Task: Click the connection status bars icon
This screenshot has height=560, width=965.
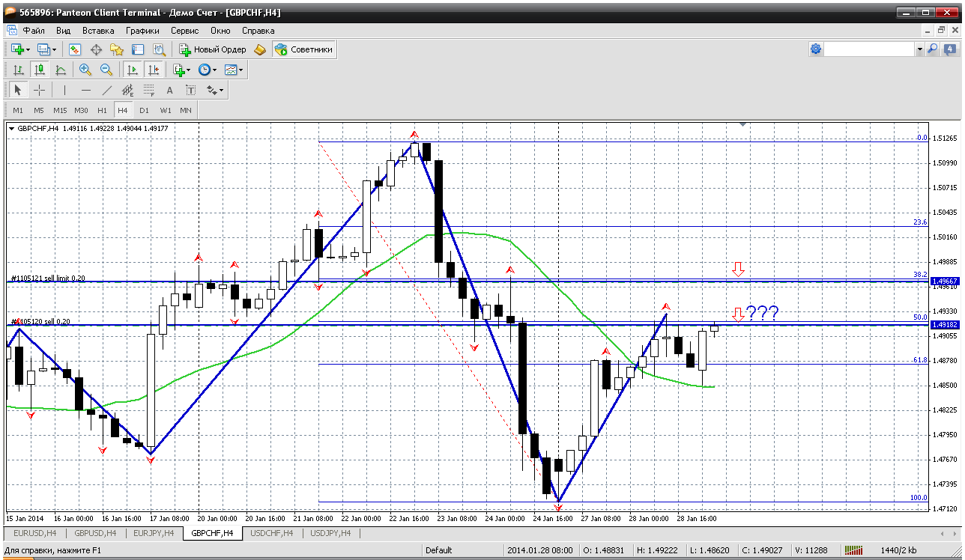Action: tap(854, 550)
